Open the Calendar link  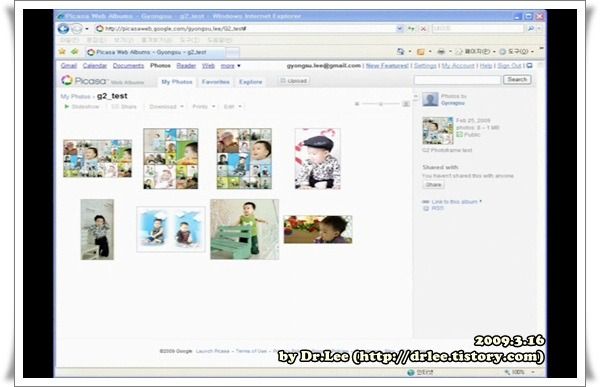click(95, 66)
